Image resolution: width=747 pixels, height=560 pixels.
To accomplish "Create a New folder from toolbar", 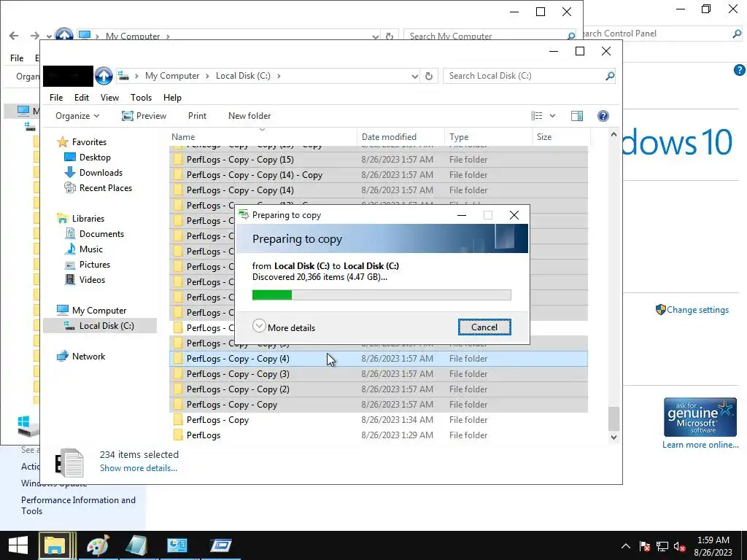I will pos(249,116).
